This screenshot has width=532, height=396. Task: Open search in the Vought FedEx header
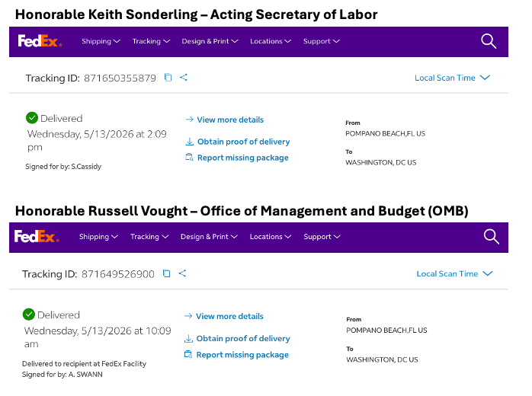click(492, 237)
